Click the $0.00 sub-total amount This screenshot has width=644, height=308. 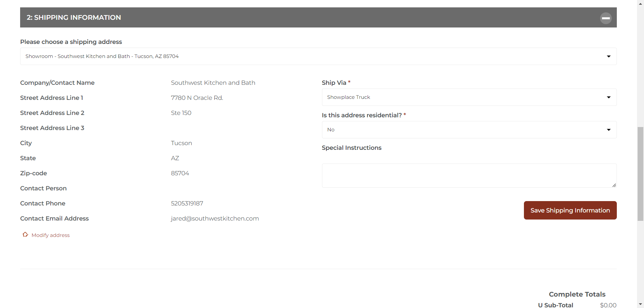608,305
